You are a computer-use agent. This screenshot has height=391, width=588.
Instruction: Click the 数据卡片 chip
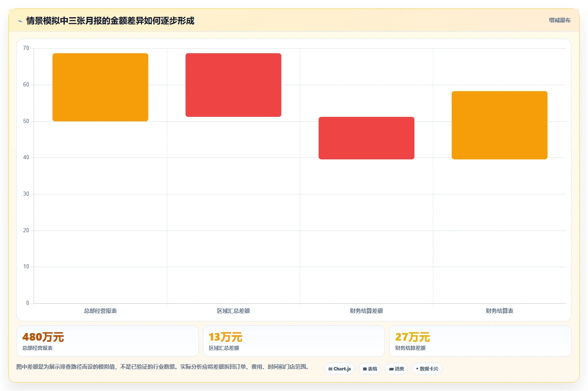[x=427, y=369]
